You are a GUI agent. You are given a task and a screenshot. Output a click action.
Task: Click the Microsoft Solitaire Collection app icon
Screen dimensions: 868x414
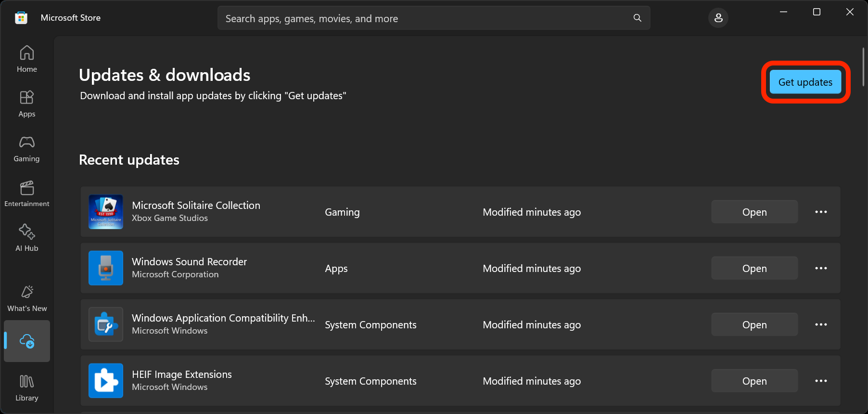[106, 212]
